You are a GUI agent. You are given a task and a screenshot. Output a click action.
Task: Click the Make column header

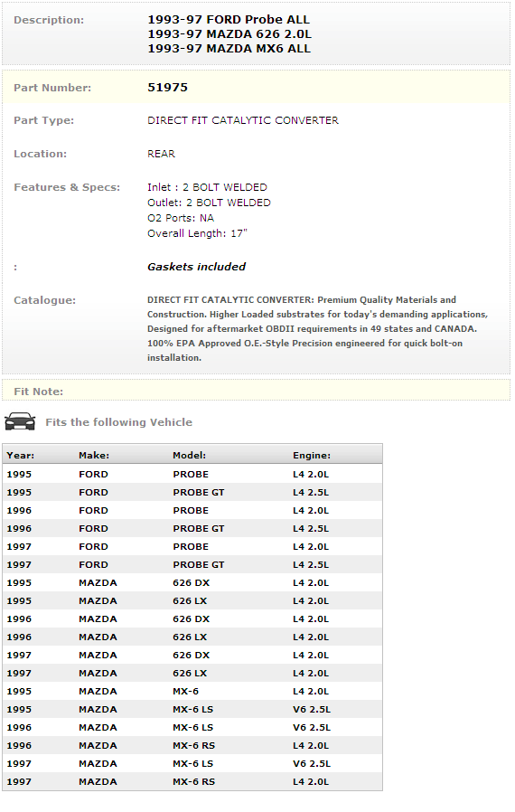click(x=94, y=455)
